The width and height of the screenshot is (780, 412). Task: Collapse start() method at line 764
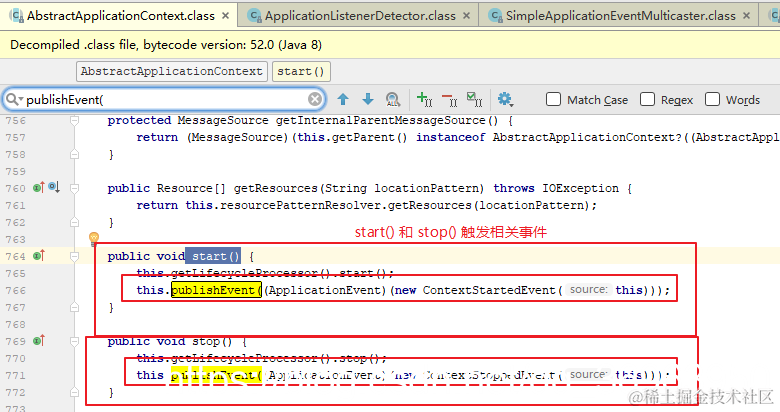coord(75,256)
